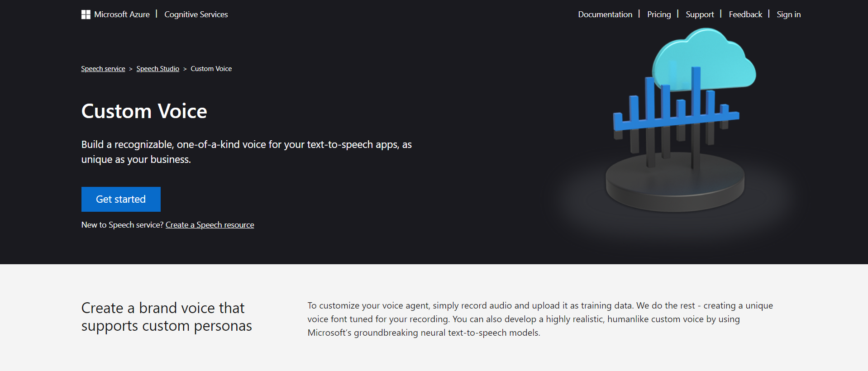This screenshot has height=371, width=868.
Task: Navigate to Speech service breadcrumb
Action: [103, 69]
